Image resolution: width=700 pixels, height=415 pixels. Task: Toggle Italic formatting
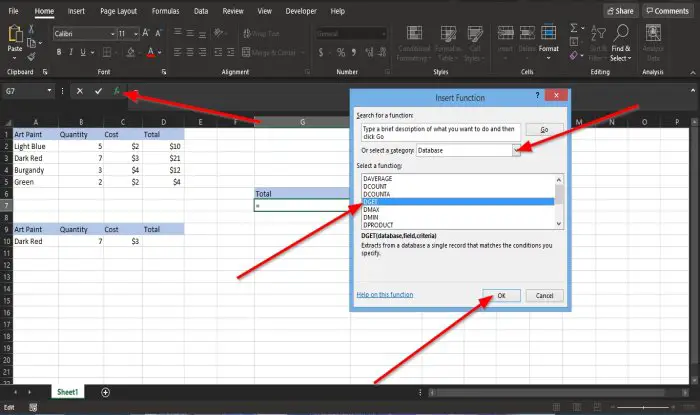(x=71, y=52)
